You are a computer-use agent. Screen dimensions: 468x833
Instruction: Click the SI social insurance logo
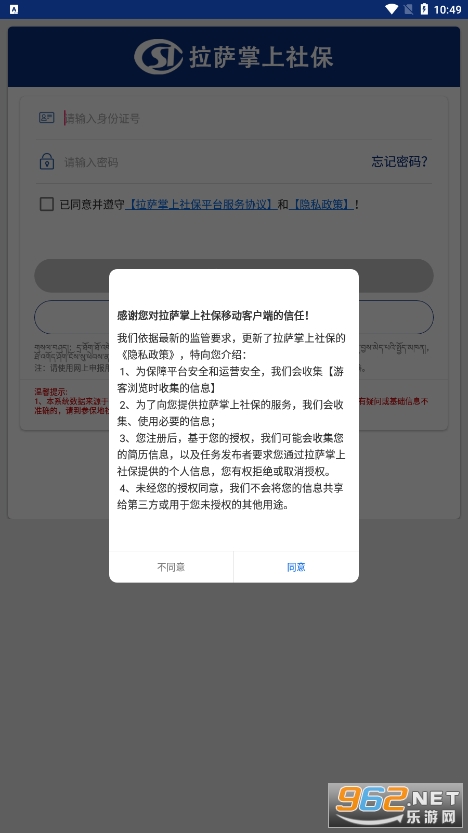pos(158,56)
